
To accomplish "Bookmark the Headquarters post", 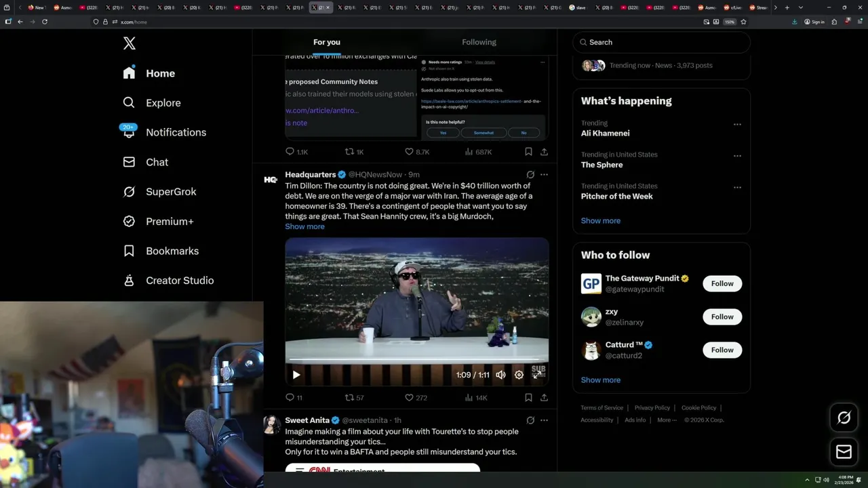I will [528, 398].
